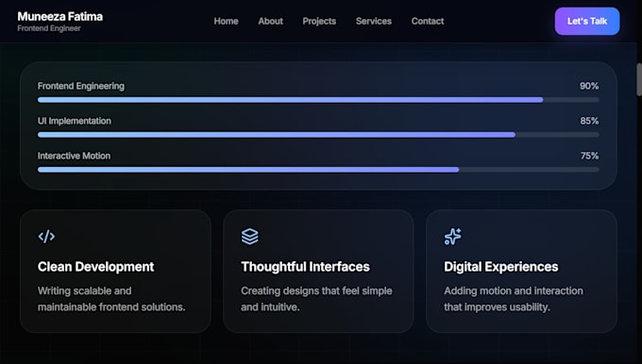Select Services in the top navigation
The height and width of the screenshot is (364, 642).
pos(374,22)
